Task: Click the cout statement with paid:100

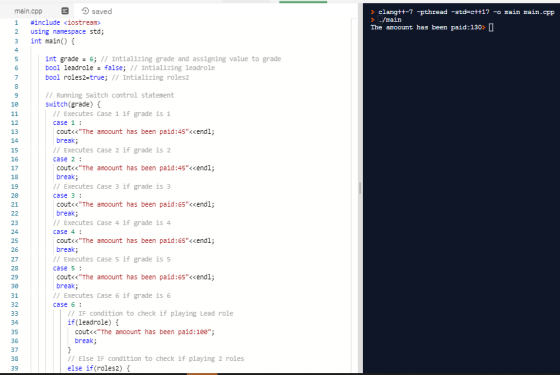Action: 145,332
